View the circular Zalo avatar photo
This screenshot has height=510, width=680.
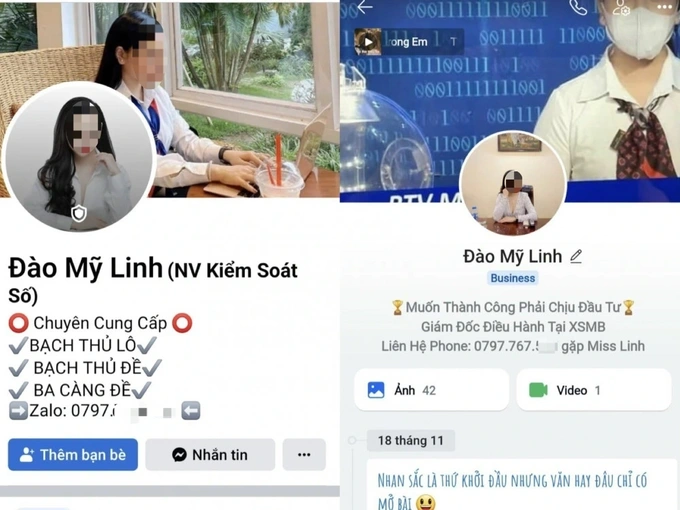pyautogui.click(x=513, y=183)
